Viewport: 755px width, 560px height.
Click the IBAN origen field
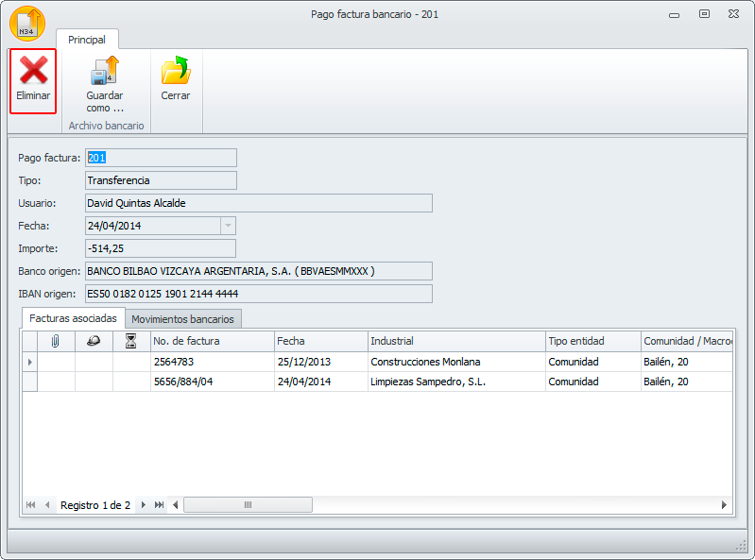(258, 294)
